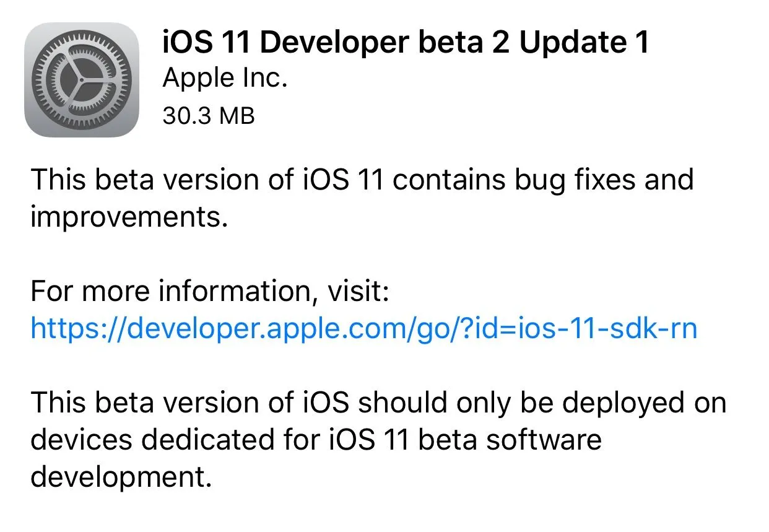The height and width of the screenshot is (532, 769).
Task: Tap the word "version" in first paragraph
Action: 204,180
